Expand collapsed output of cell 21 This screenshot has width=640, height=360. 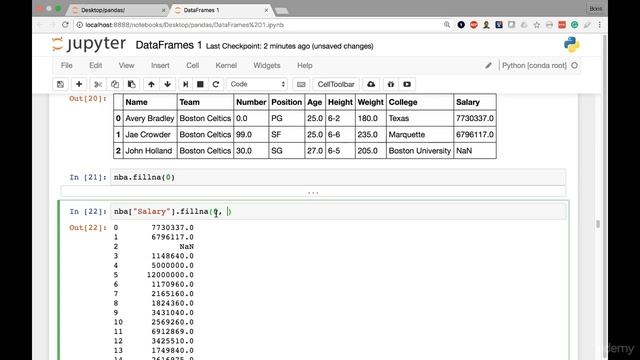click(x=313, y=192)
